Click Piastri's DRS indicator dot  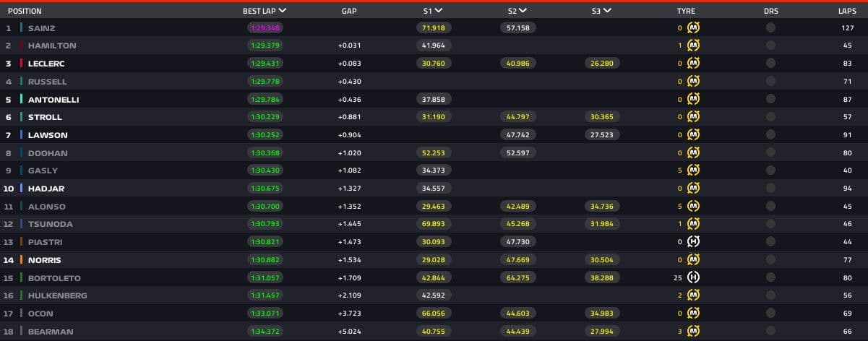coord(770,242)
